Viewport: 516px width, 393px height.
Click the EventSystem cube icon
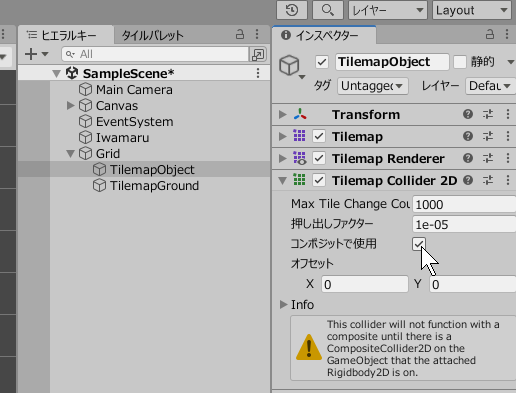(x=85, y=122)
